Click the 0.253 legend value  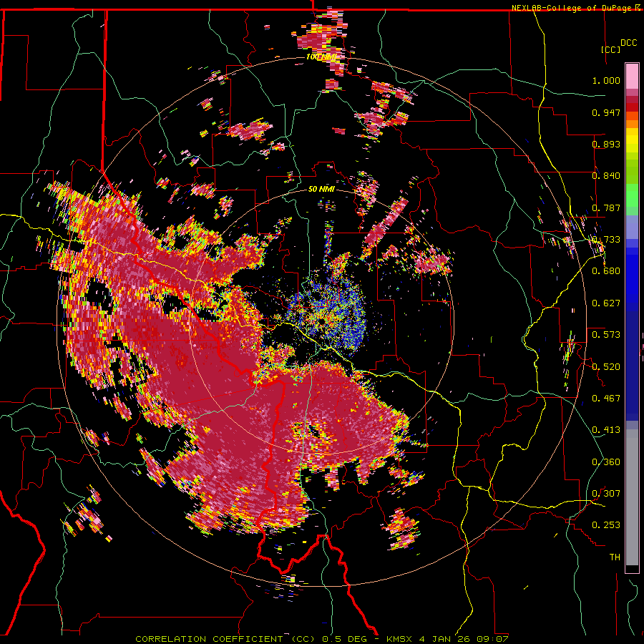coord(606,525)
